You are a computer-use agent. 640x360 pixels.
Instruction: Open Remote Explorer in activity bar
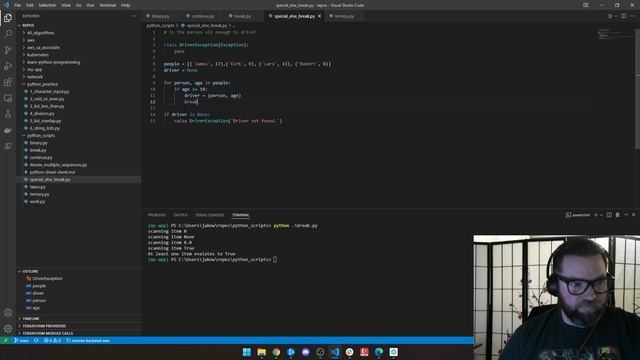pyautogui.click(x=8, y=98)
